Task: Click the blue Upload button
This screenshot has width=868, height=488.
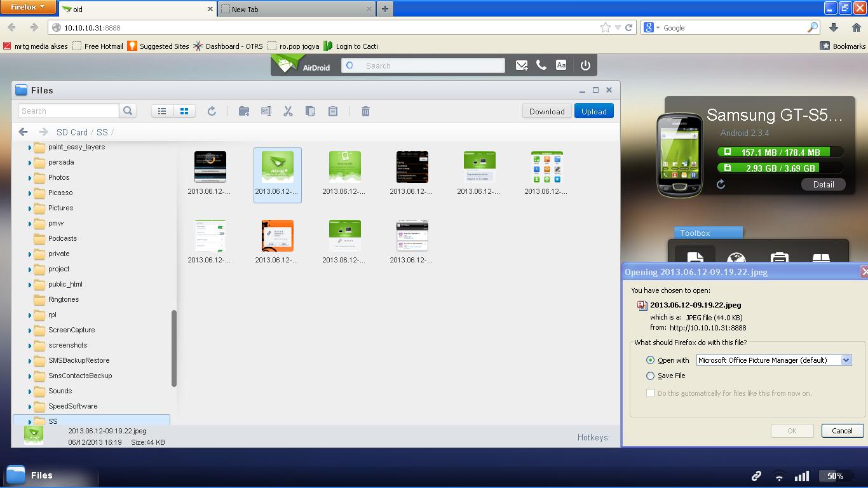Action: pos(594,111)
